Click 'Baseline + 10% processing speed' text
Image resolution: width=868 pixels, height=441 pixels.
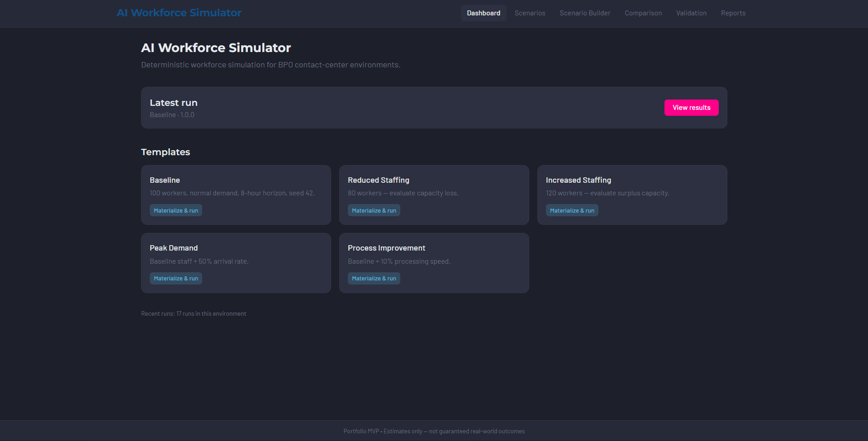coord(399,261)
